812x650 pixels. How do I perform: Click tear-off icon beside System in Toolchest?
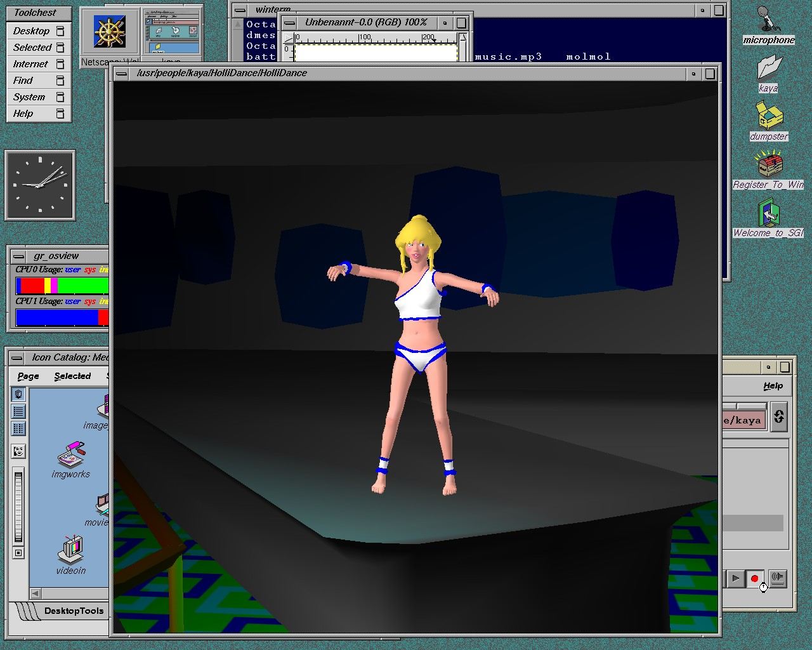(x=60, y=96)
